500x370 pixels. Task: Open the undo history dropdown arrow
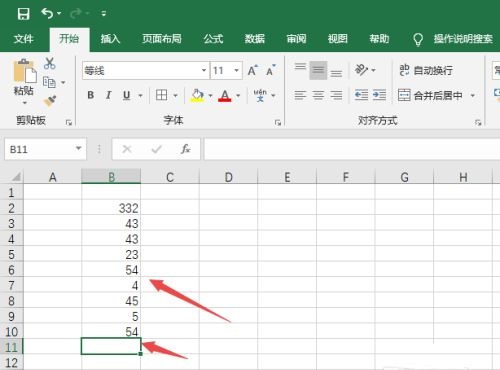coord(59,13)
